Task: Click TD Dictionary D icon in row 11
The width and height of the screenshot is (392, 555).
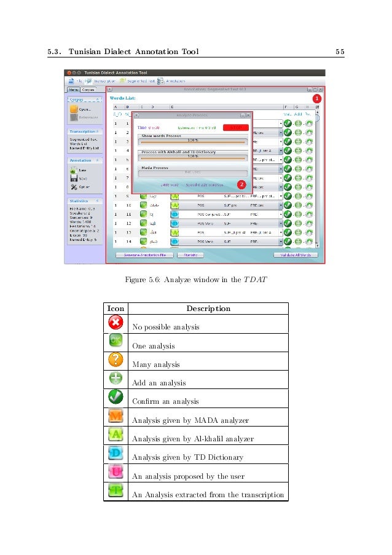Action: [x=174, y=214]
